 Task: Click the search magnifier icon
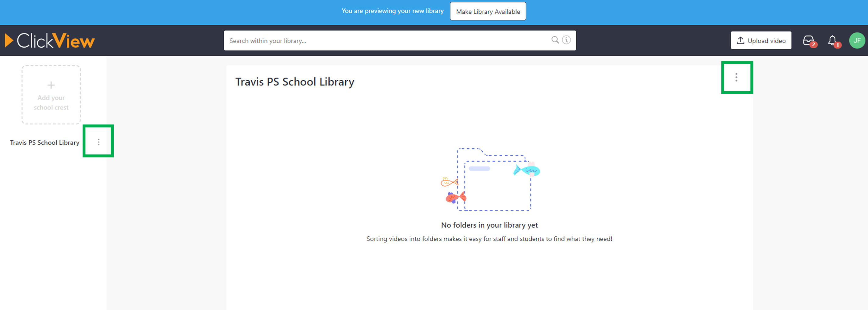click(x=555, y=40)
